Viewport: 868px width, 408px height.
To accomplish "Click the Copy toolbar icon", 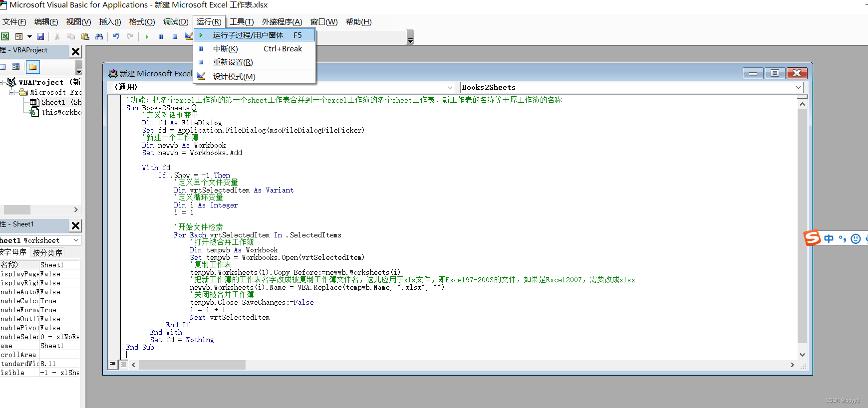I will pyautogui.click(x=71, y=36).
